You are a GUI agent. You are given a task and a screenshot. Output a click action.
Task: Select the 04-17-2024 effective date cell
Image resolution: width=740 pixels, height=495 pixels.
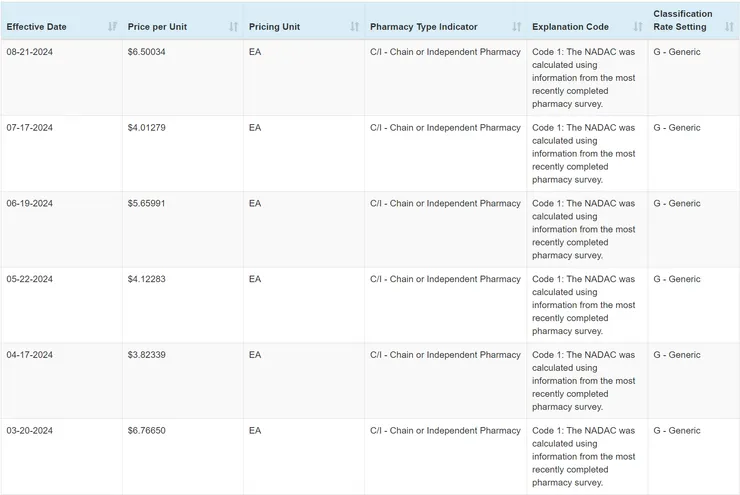(x=30, y=355)
